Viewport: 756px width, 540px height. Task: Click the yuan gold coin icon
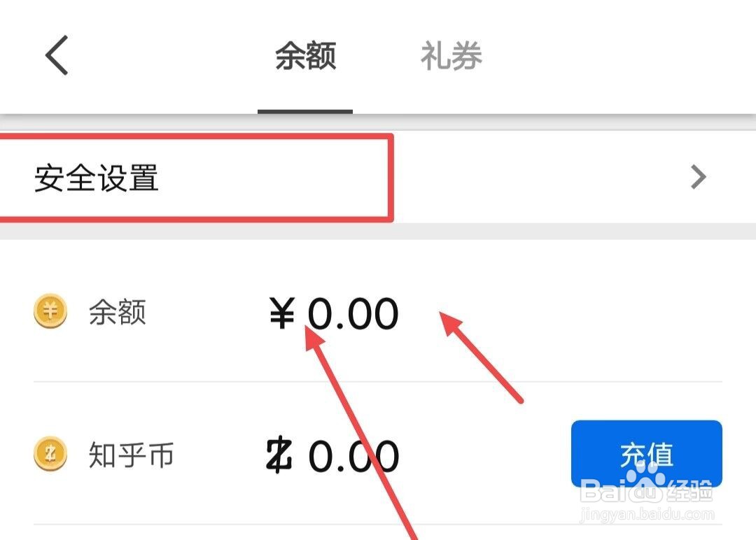click(x=50, y=311)
